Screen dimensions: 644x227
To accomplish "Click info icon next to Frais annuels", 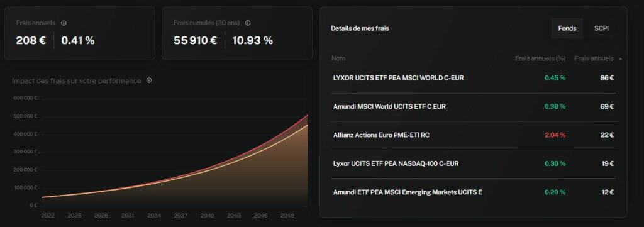I will (64, 23).
